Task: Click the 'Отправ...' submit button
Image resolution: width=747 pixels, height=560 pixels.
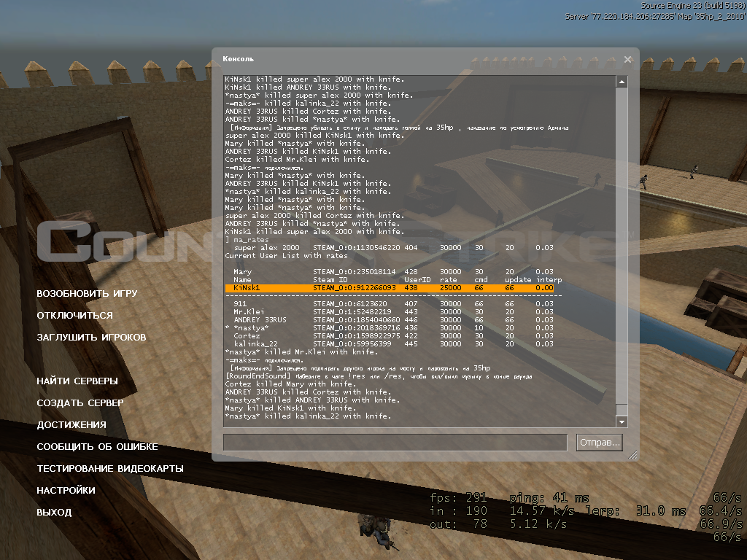Action: [600, 443]
